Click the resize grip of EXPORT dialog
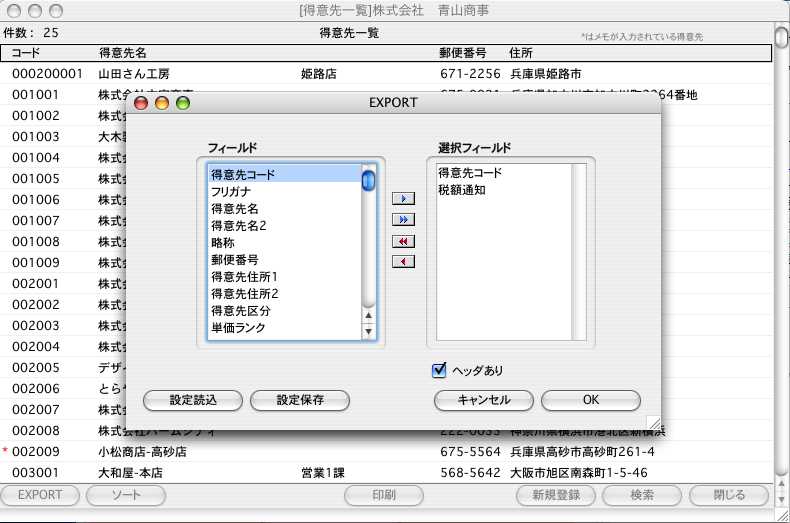 [x=652, y=422]
